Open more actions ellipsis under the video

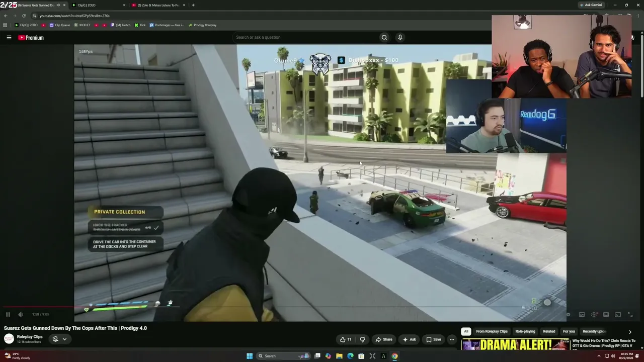452,339
